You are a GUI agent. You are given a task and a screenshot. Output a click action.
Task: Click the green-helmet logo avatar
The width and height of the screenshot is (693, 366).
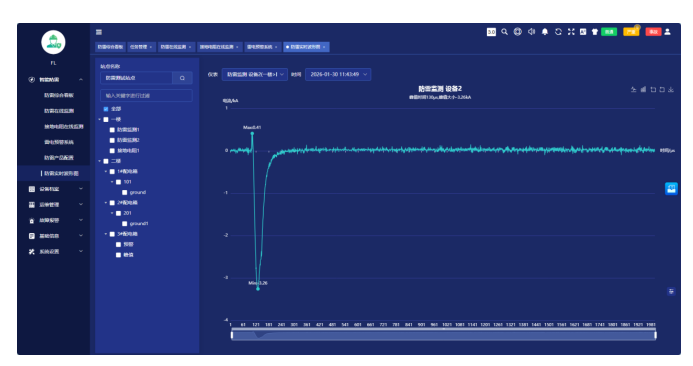tap(53, 42)
